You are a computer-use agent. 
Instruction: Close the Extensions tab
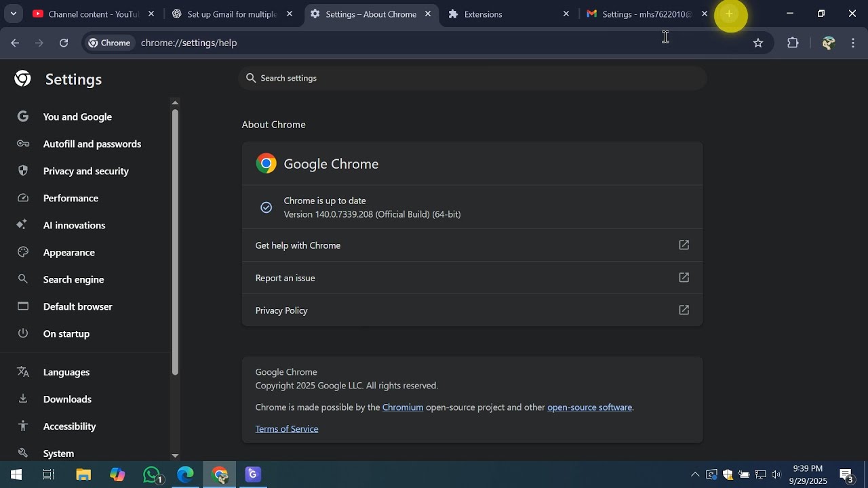pyautogui.click(x=566, y=14)
